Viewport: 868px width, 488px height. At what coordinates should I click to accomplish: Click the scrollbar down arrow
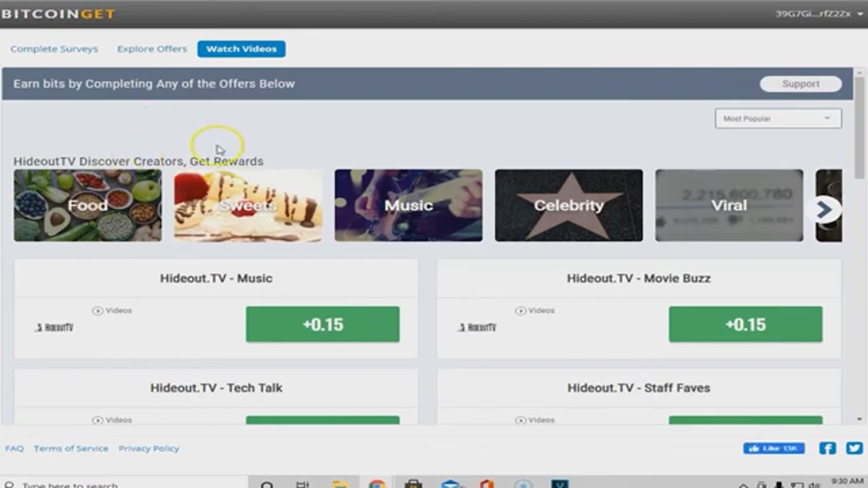tap(860, 420)
